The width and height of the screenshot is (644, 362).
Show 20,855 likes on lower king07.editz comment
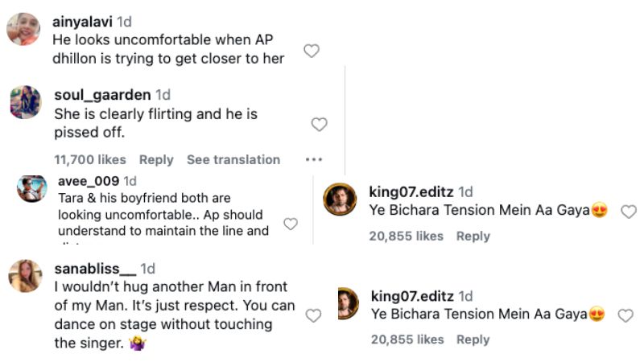[x=407, y=339]
